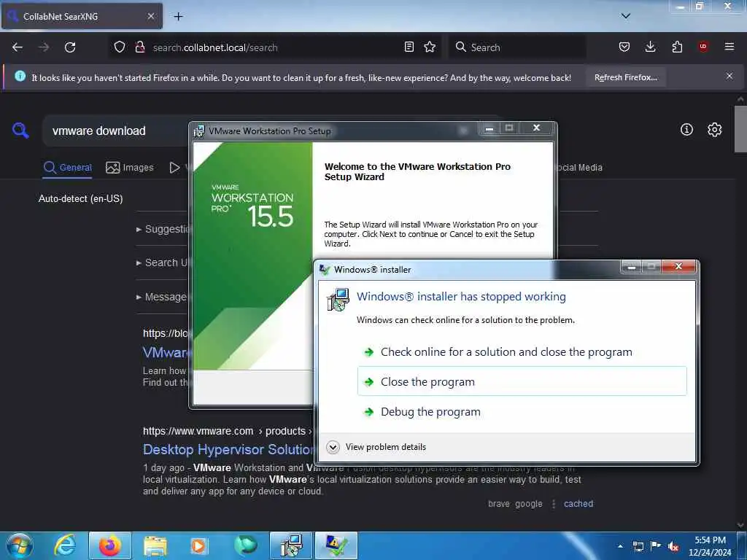This screenshot has height=560, width=747.
Task: Open SearXNG preferences gear icon
Action: (x=715, y=130)
